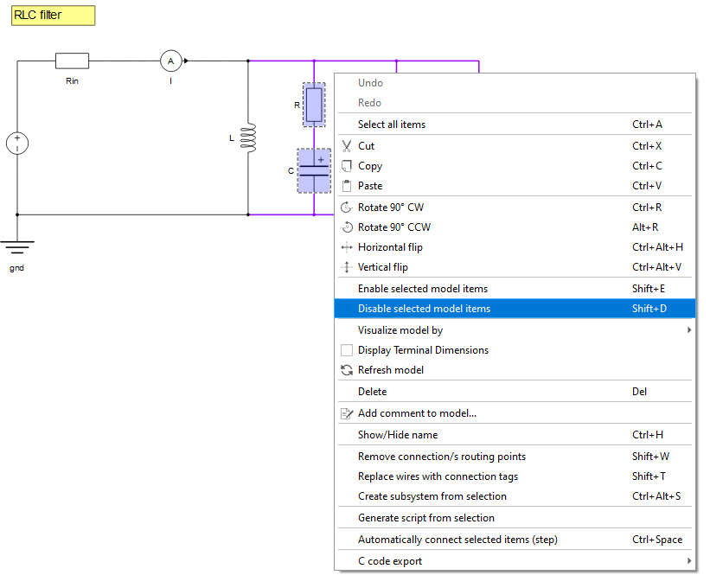The height and width of the screenshot is (588, 710).
Task: Click the scissors Cut icon
Action: click(x=347, y=146)
